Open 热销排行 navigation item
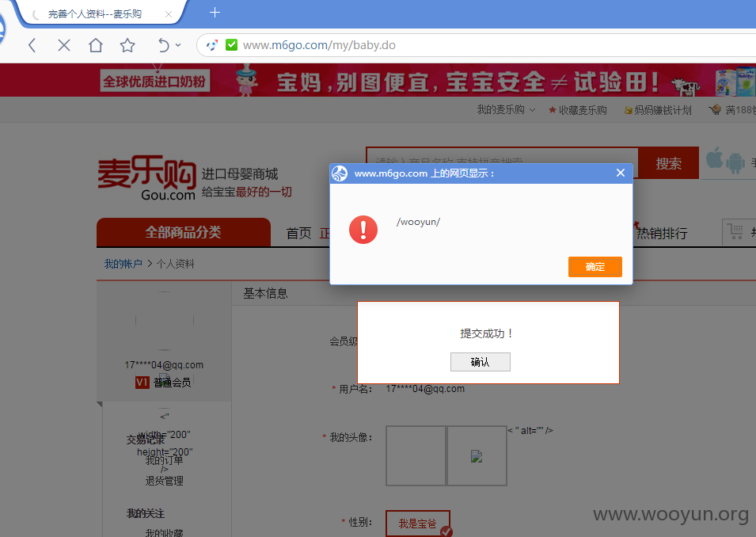Screen dimensions: 756x537 click(662, 234)
